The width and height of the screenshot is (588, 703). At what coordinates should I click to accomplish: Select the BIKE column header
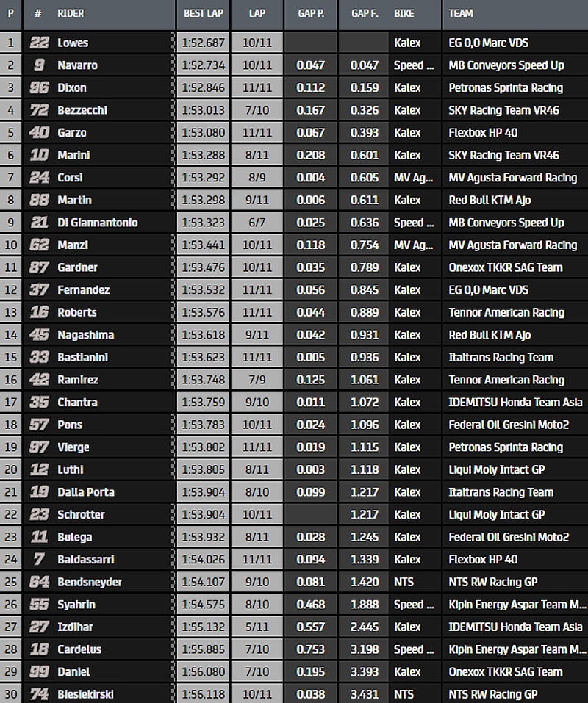[404, 13]
